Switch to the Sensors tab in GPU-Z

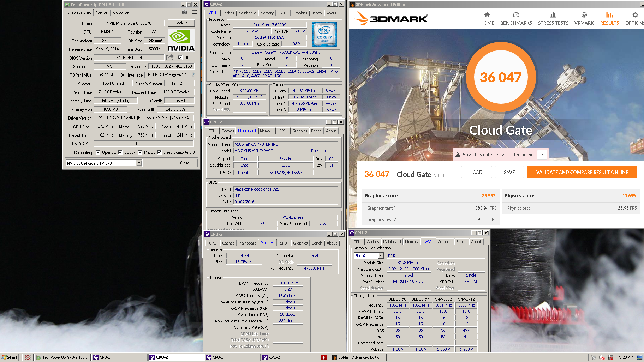[x=102, y=13]
